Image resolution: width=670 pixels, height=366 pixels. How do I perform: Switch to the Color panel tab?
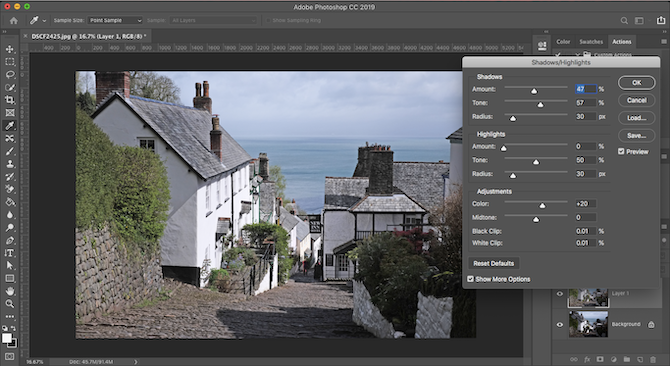[563, 42]
